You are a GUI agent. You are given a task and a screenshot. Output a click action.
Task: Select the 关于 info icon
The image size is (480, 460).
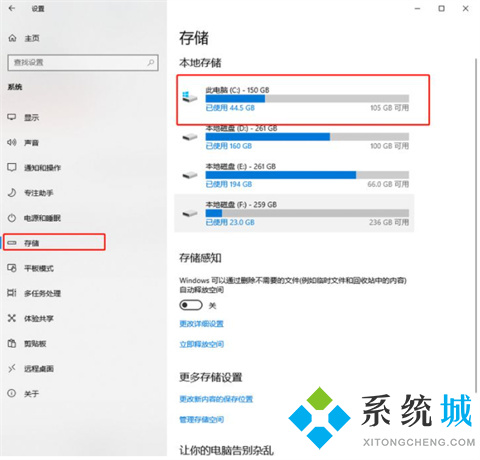point(12,393)
